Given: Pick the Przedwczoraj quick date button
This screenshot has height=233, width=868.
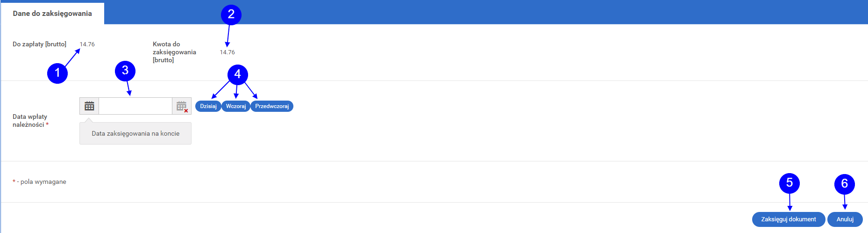Looking at the screenshot, I should click(x=272, y=106).
